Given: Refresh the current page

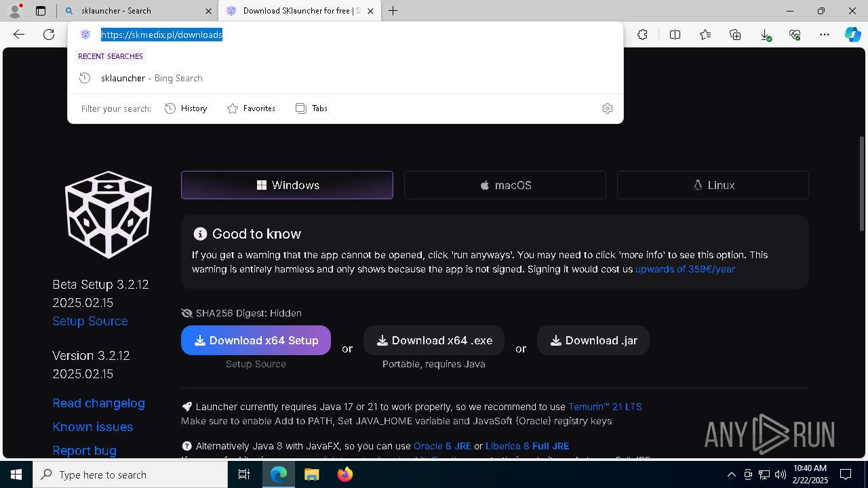Looking at the screenshot, I should click(49, 35).
